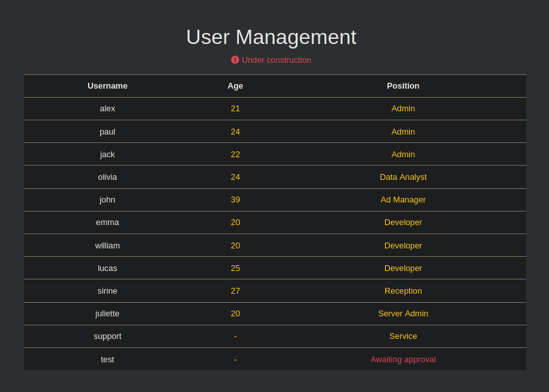The image size is (549, 392).
Task: Click emma's username cell
Action: 107,223
